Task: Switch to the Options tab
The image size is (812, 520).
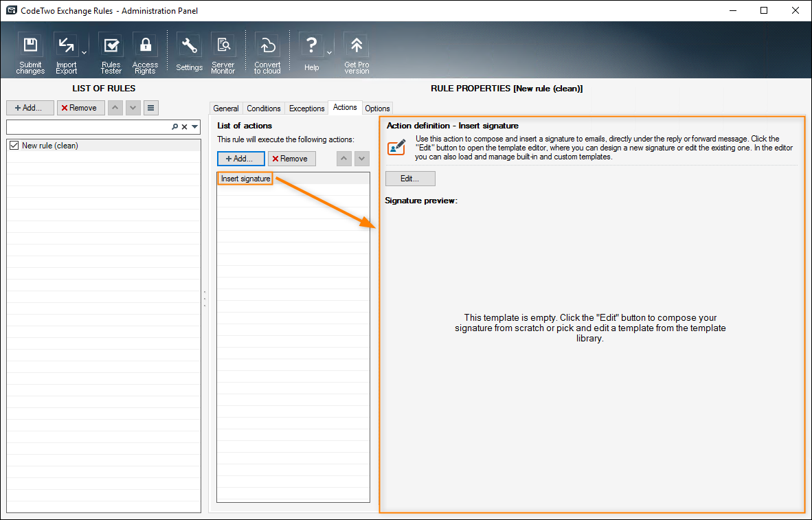Action: click(x=378, y=109)
